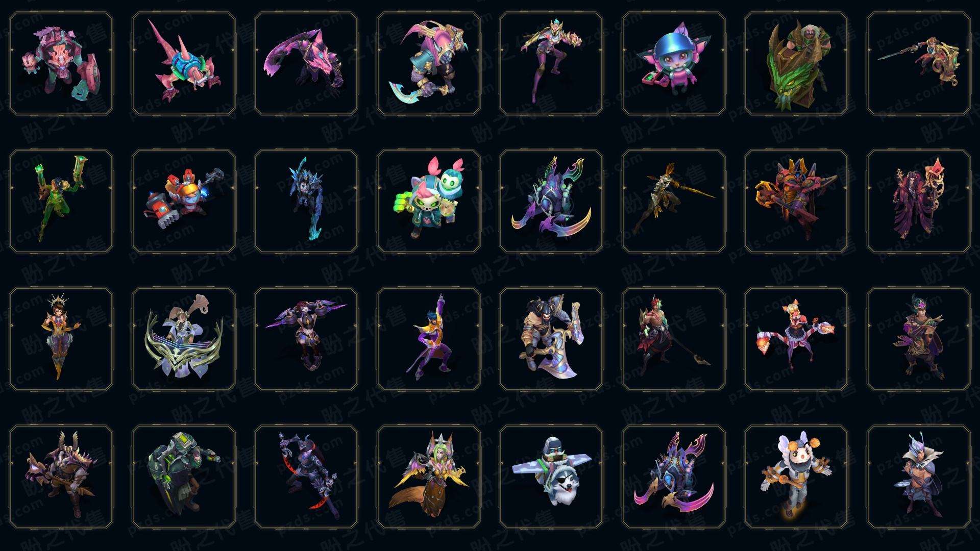Choose the white bear-hooded character with orange glow
This screenshot has height=551, width=980.
796,477
